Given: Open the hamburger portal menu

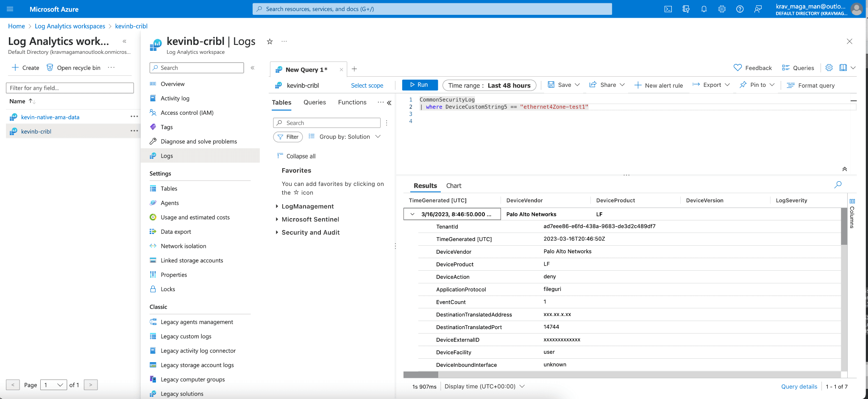Looking at the screenshot, I should click(x=10, y=9).
